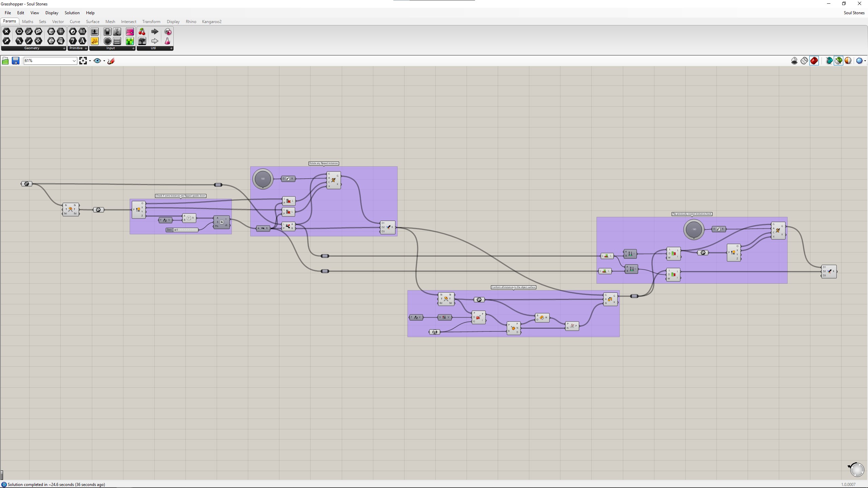868x488 pixels.
Task: Click the Zoom Extents frame icon
Action: pyautogui.click(x=83, y=61)
